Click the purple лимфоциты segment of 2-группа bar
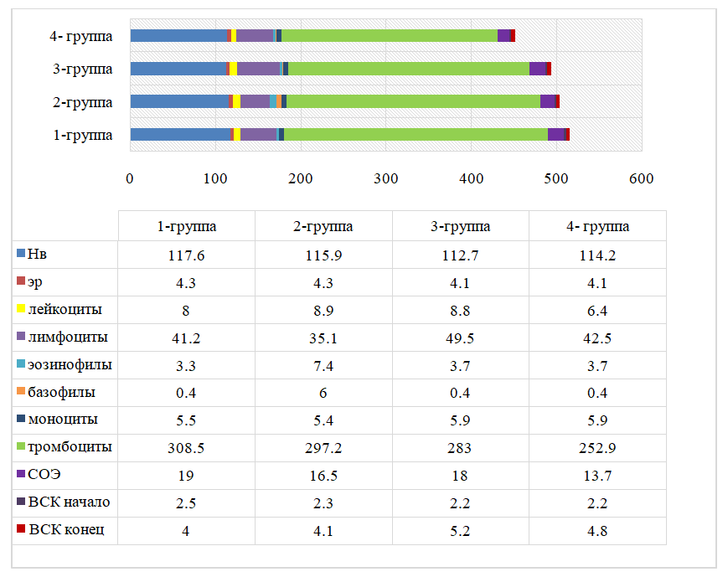Screen dimensions: 728x577 coord(255,101)
